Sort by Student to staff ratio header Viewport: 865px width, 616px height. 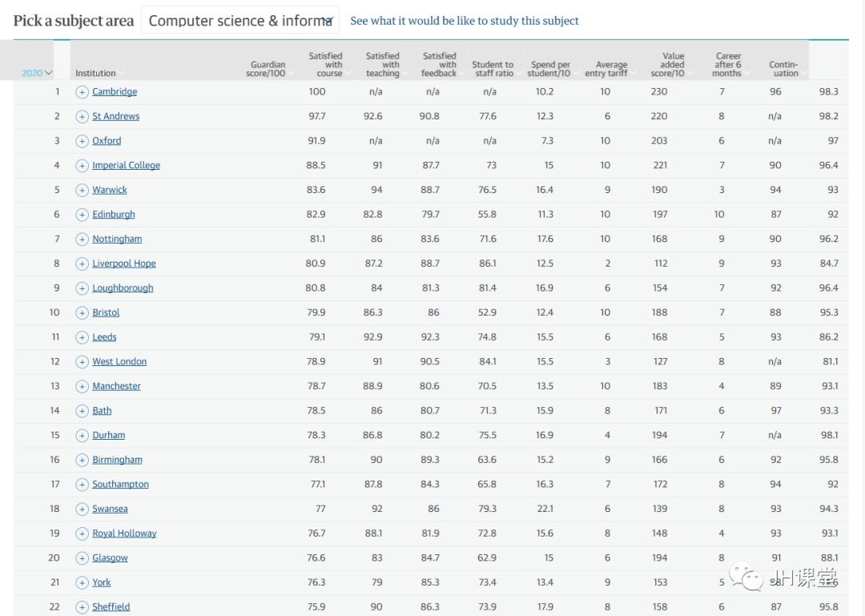pos(494,69)
